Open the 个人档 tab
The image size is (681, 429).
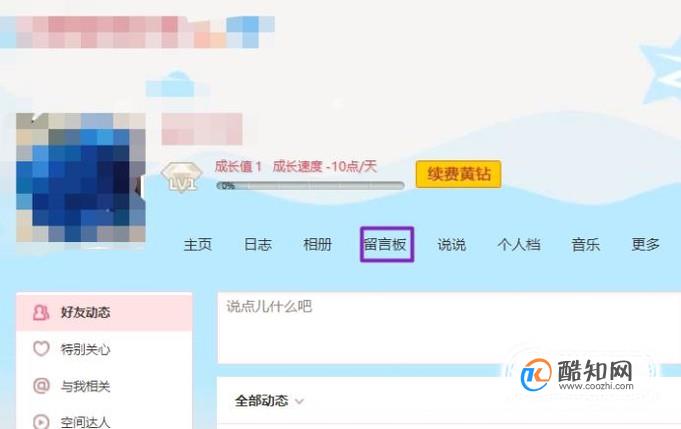[519, 244]
